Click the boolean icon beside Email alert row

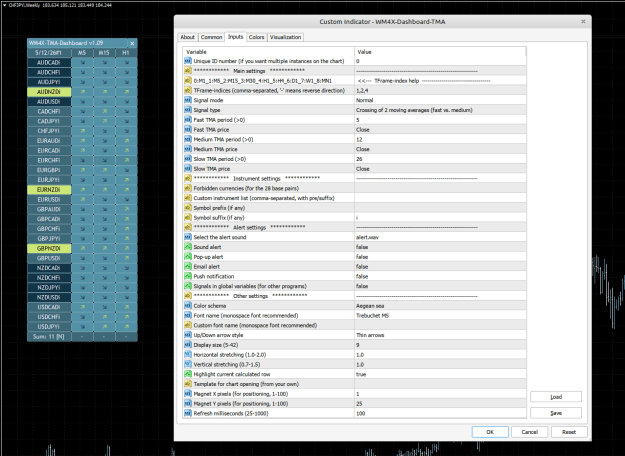[x=188, y=266]
